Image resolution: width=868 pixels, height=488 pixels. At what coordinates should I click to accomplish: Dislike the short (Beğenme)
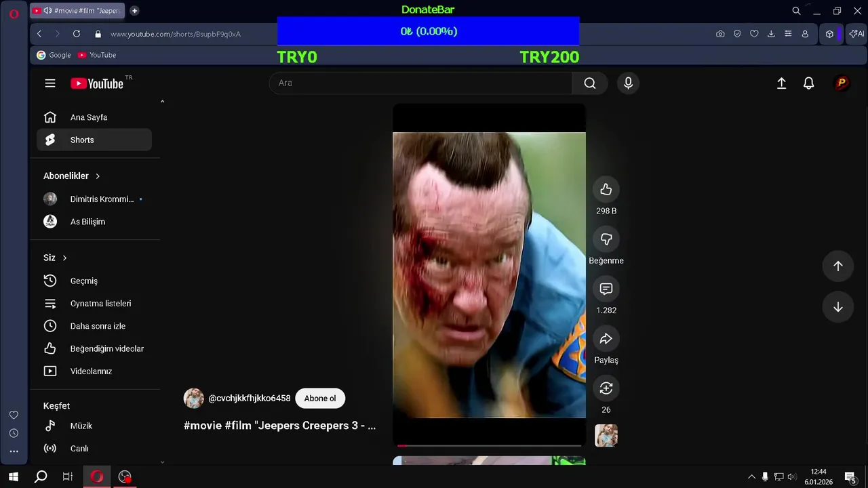point(606,239)
